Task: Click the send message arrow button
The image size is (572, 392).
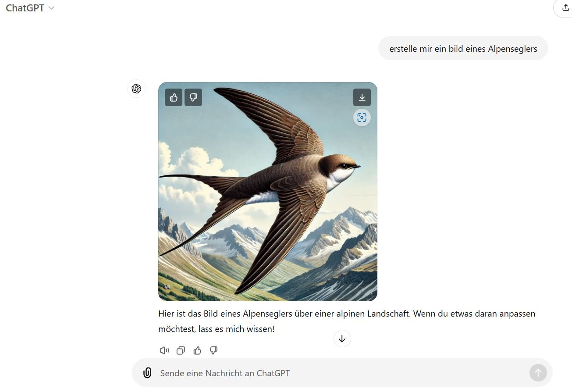Action: coord(538,373)
